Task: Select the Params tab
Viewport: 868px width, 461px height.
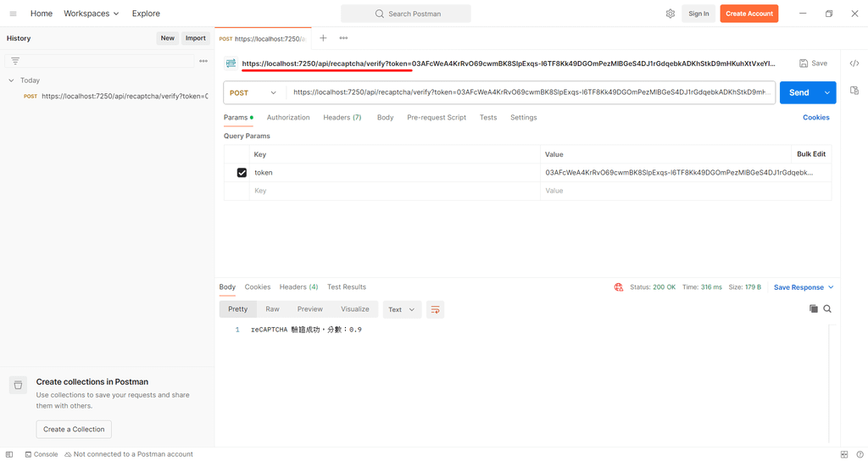Action: click(x=238, y=117)
